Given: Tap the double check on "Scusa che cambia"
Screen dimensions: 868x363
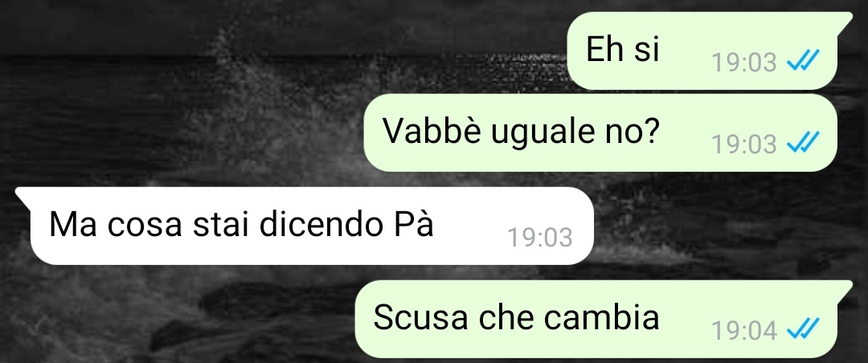Looking at the screenshot, I should 803,330.
